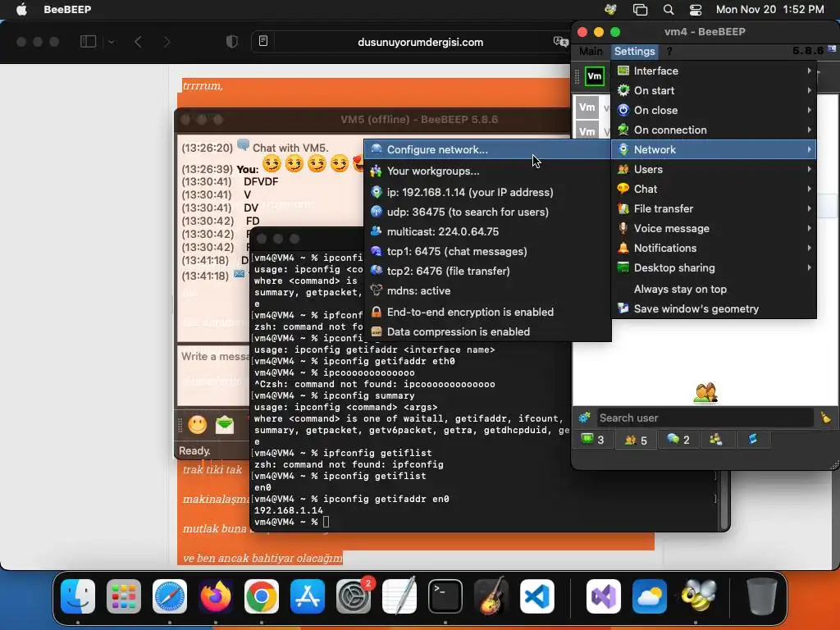Click the Safari sidebar toggle icon
840x630 pixels.
point(88,42)
